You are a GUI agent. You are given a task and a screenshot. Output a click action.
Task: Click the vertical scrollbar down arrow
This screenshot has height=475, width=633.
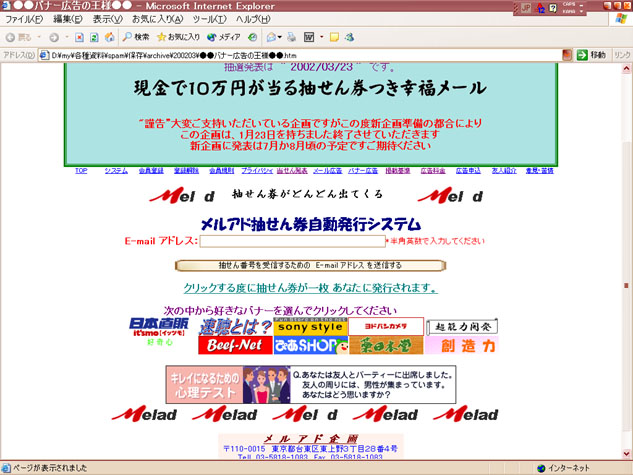(x=627, y=454)
